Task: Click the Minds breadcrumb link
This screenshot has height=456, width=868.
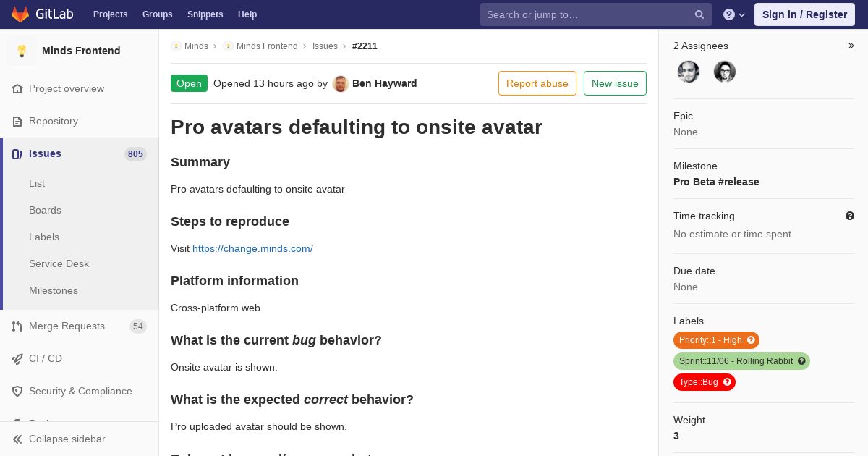Action: click(x=196, y=46)
